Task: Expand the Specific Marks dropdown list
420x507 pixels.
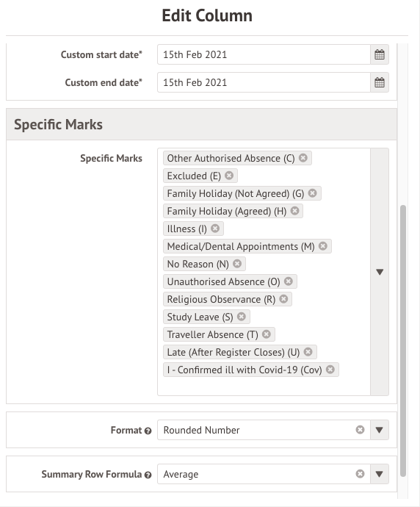Action: 380,272
